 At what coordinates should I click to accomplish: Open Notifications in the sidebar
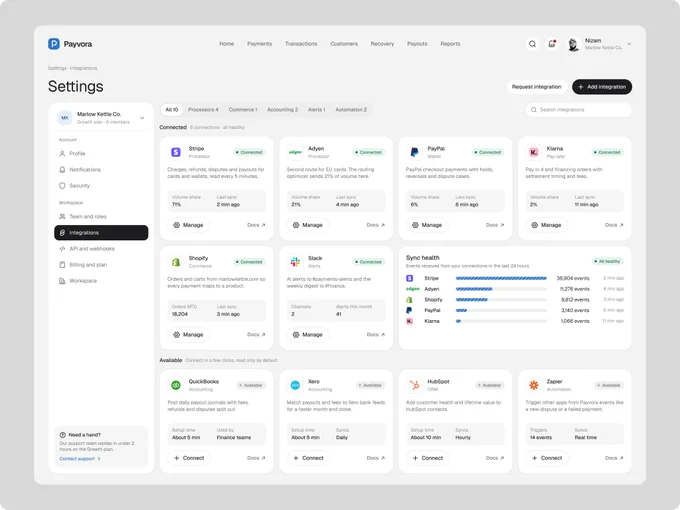[101, 170]
